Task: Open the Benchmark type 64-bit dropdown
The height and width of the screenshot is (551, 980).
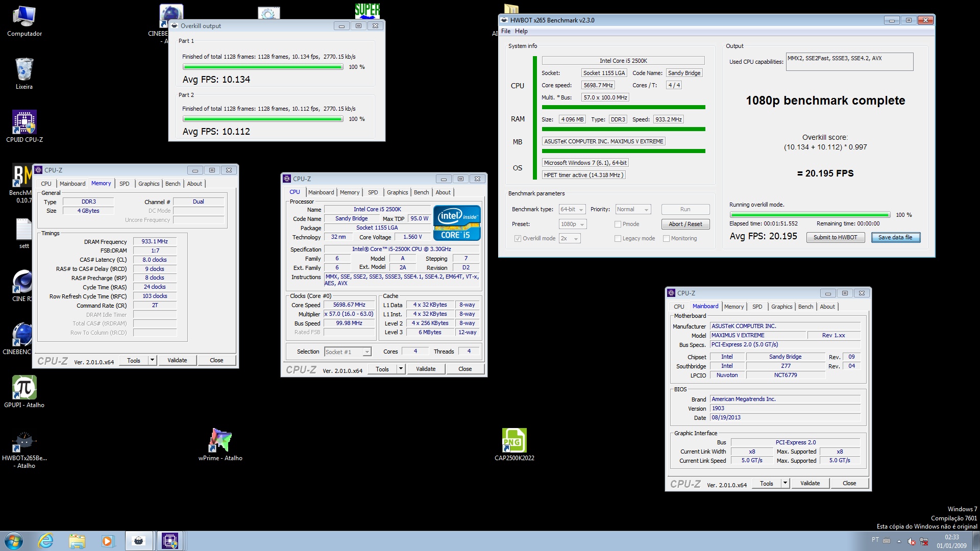Action: coord(572,209)
